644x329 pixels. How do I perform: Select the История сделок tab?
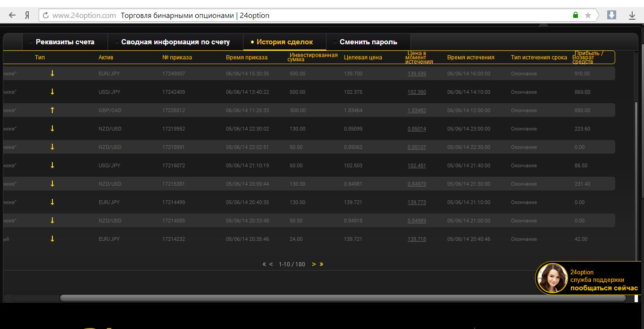pos(284,42)
